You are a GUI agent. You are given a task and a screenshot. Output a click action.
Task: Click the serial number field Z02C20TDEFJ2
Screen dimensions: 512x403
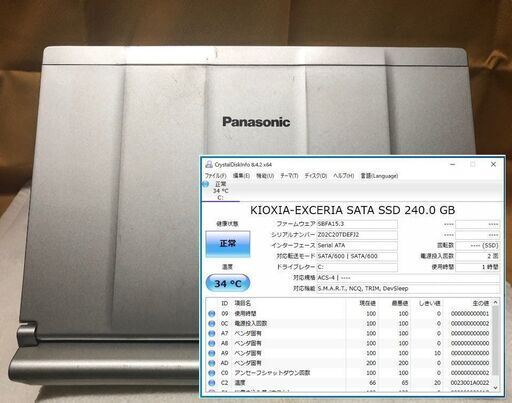pos(357,235)
